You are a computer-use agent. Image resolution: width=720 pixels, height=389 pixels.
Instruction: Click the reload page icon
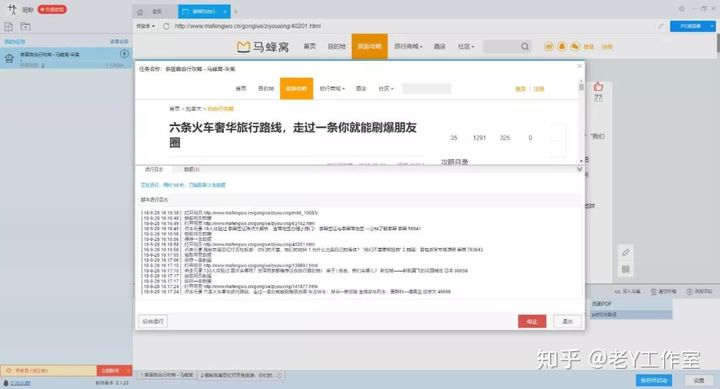click(x=166, y=26)
